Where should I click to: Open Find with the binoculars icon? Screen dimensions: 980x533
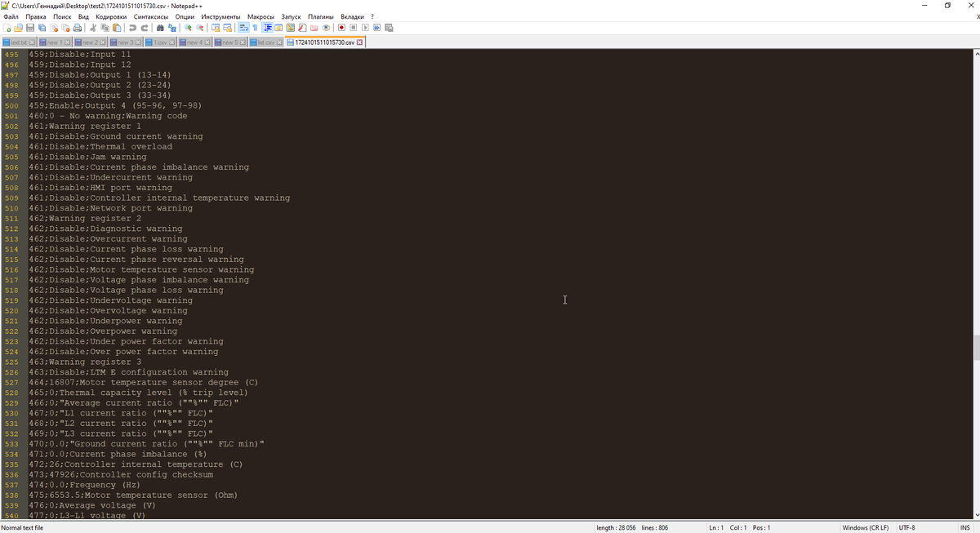point(160,27)
